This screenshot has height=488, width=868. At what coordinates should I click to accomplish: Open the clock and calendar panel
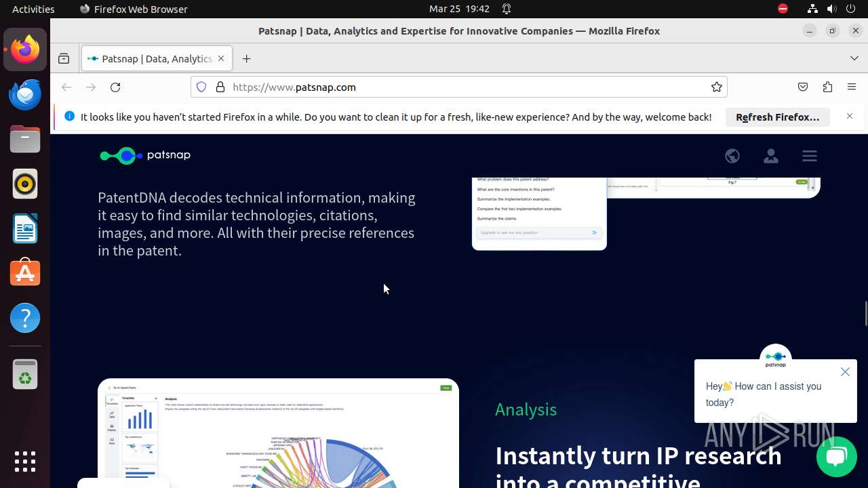pyautogui.click(x=459, y=9)
